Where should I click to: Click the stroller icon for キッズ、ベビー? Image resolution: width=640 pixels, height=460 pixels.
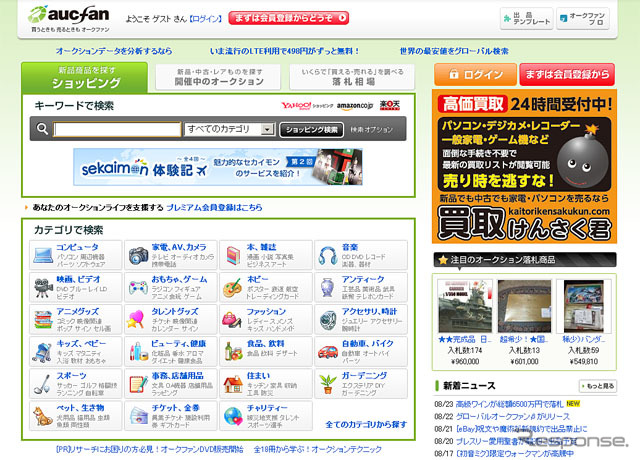(x=42, y=353)
